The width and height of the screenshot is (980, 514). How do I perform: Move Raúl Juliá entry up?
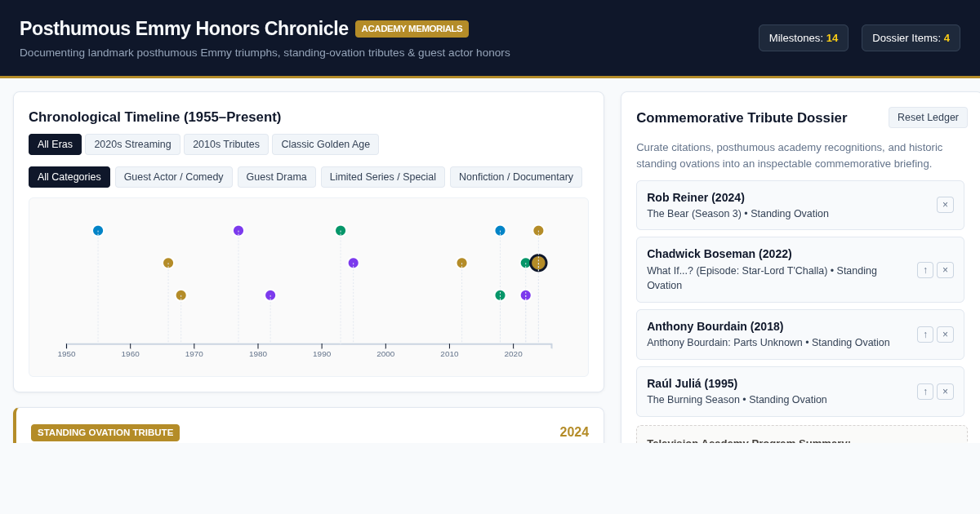(x=925, y=392)
